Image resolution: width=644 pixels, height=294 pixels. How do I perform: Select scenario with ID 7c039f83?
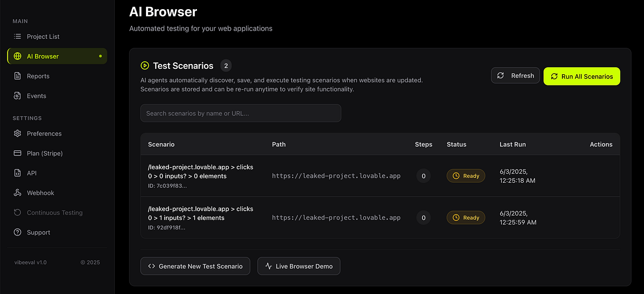coord(380,176)
